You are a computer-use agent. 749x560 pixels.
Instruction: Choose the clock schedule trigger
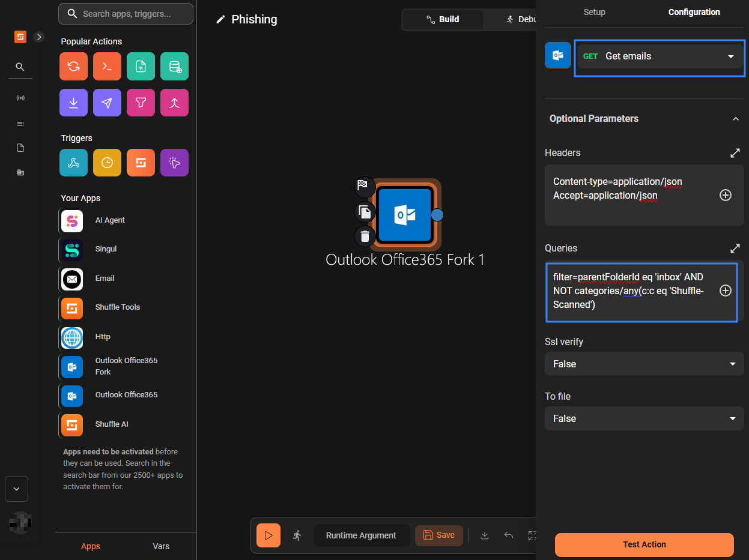[107, 163]
